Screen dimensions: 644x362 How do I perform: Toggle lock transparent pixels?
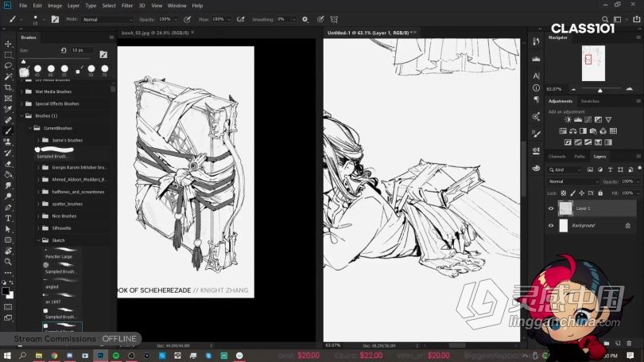point(564,193)
